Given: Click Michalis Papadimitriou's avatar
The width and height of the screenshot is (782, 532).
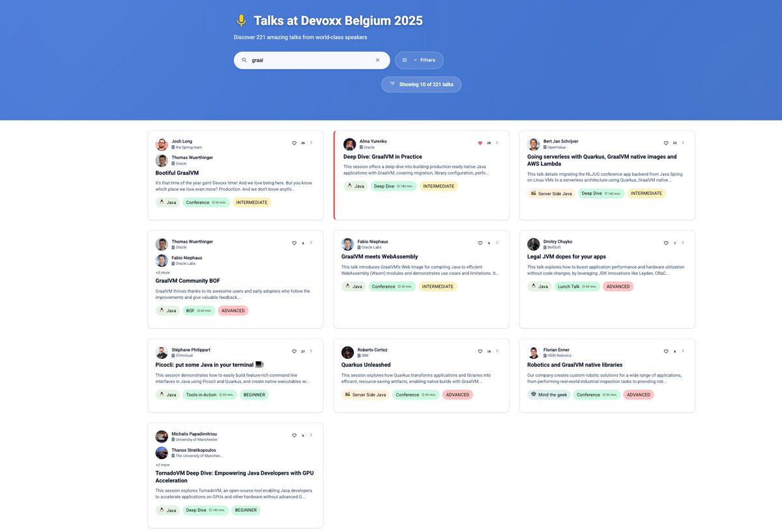Looking at the screenshot, I should point(162,436).
